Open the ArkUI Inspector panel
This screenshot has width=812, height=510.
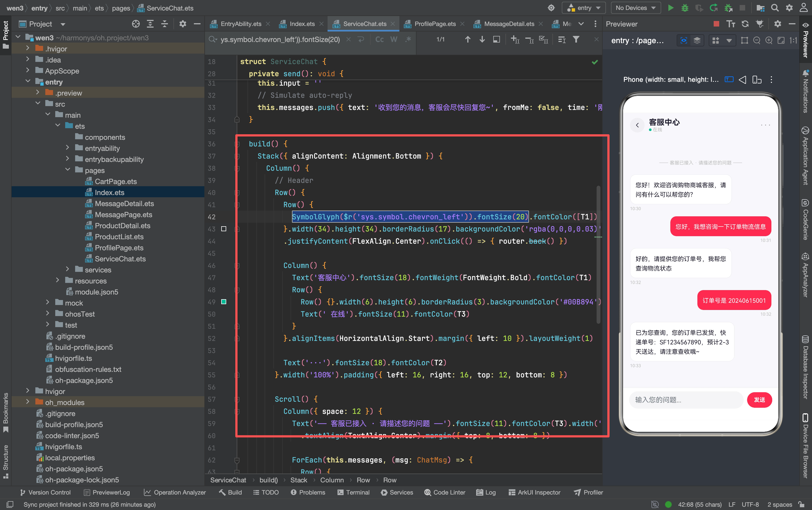pyautogui.click(x=534, y=492)
